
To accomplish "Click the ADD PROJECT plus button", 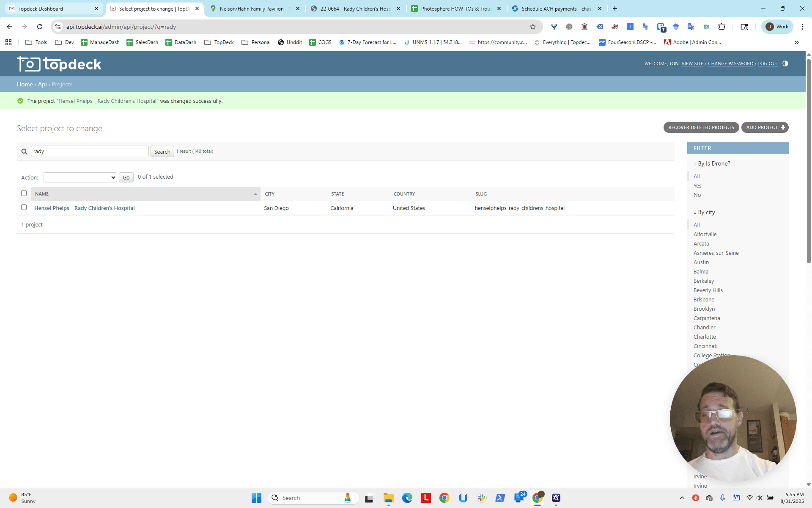I will [x=765, y=127].
